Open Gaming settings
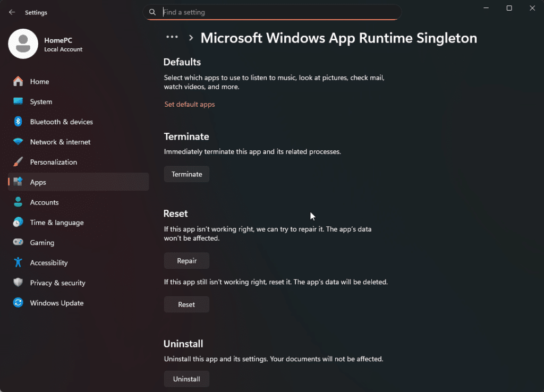 click(79, 243)
